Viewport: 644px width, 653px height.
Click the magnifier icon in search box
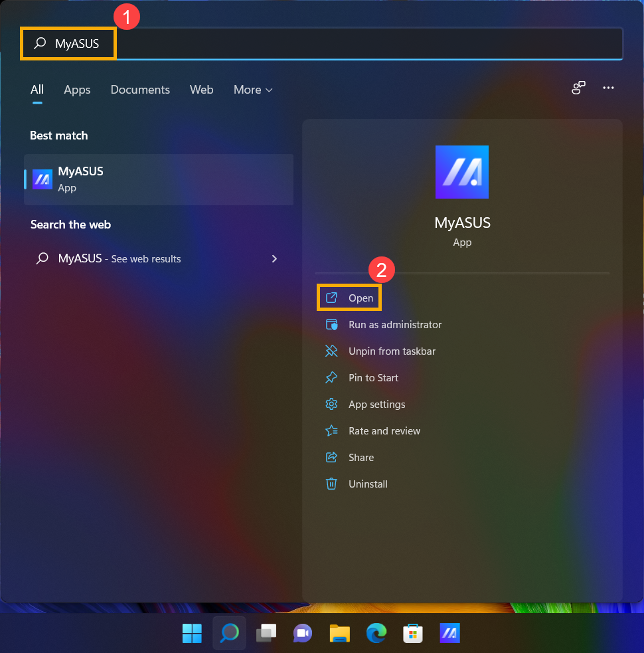(40, 43)
